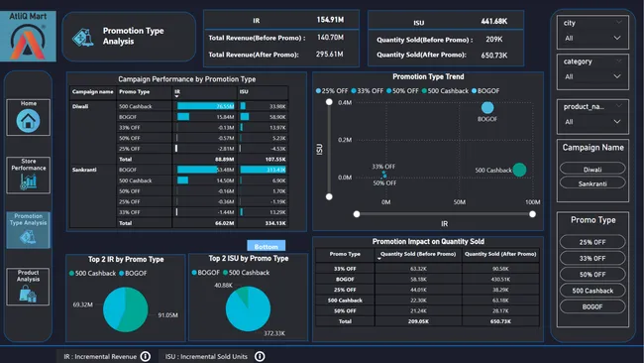
Task: Filter by Diwali campaign button
Action: click(592, 169)
